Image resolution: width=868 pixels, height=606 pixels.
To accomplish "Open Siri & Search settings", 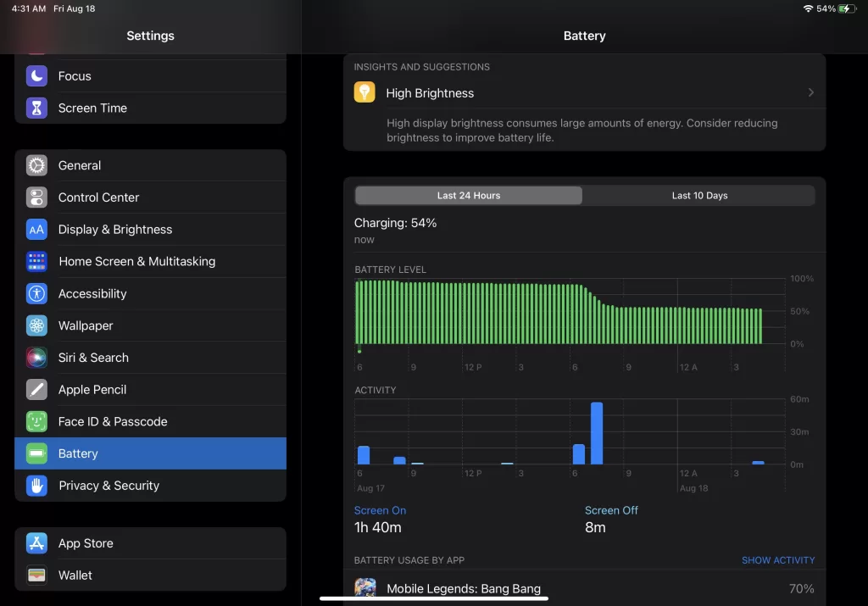I will pos(150,358).
